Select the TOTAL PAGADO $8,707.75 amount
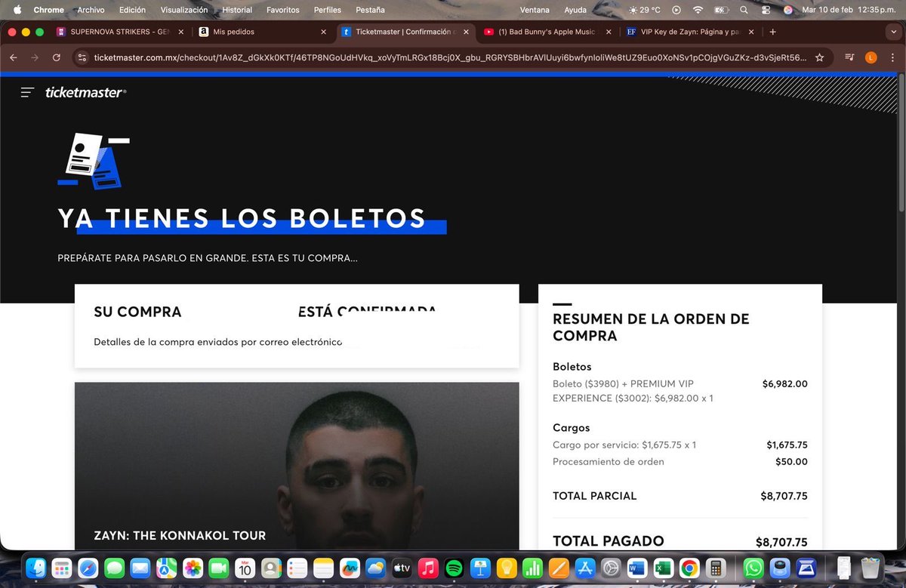Screen dimensions: 906x588 pos(781,542)
